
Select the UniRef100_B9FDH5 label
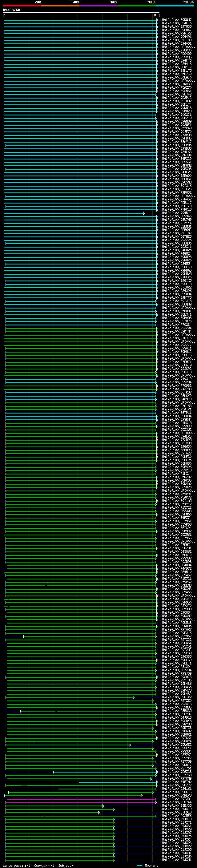tap(177, 138)
